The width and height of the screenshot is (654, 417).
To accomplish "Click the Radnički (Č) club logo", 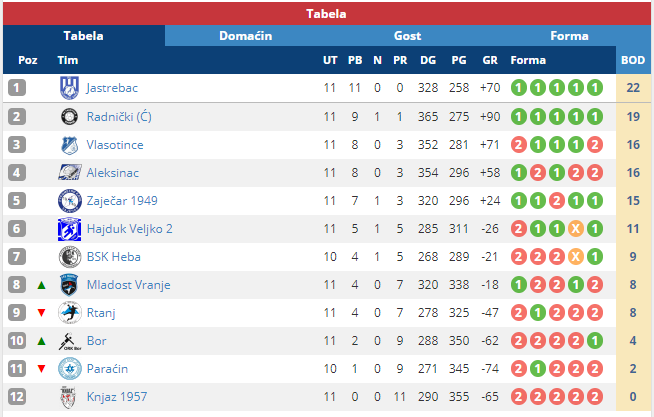I will pyautogui.click(x=68, y=116).
